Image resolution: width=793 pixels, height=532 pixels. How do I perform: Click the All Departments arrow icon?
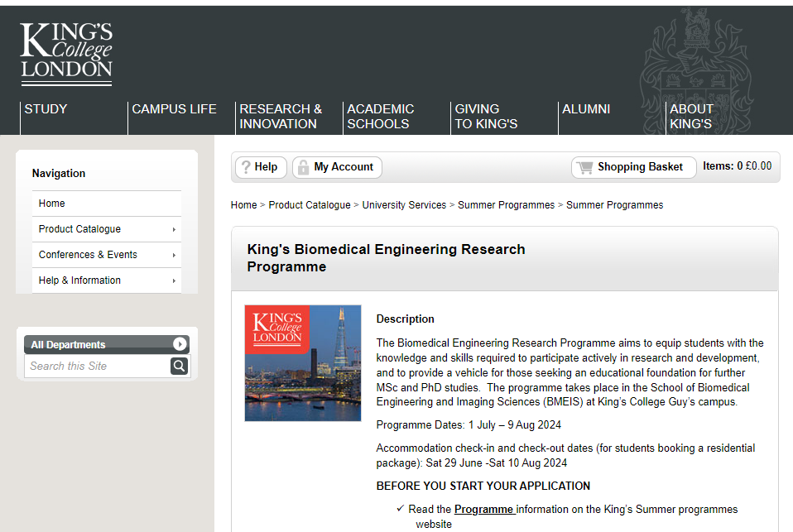click(x=180, y=344)
